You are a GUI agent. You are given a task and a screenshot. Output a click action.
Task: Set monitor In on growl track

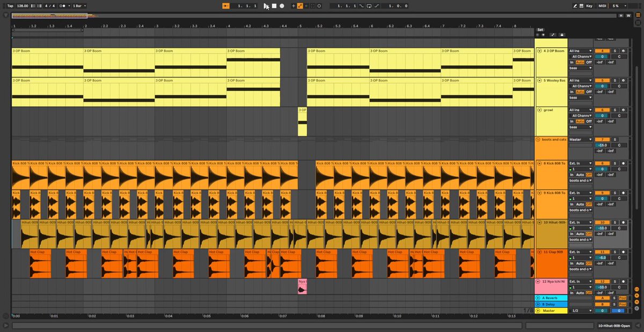pos(572,121)
